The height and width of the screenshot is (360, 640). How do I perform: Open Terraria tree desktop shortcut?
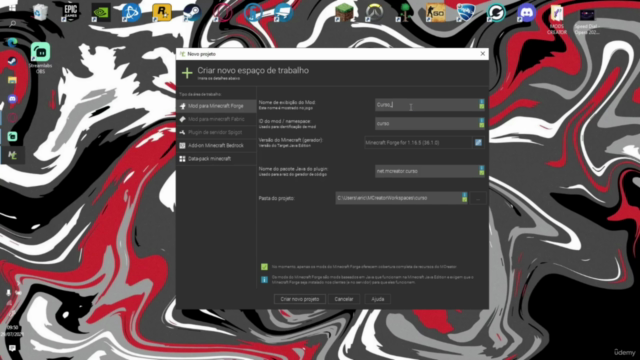[404, 13]
